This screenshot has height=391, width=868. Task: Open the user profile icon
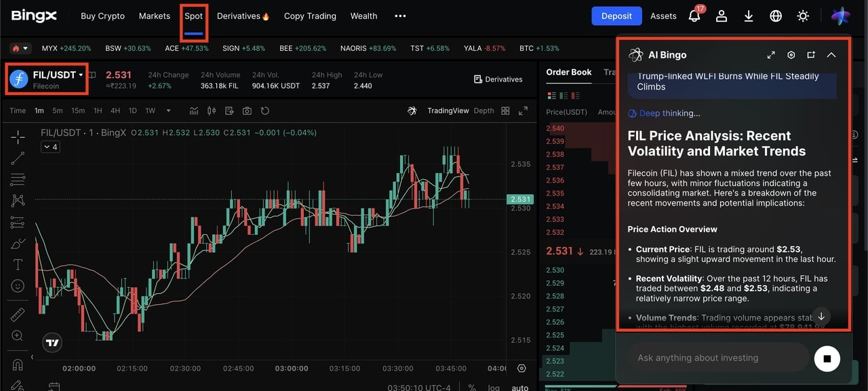pyautogui.click(x=722, y=16)
